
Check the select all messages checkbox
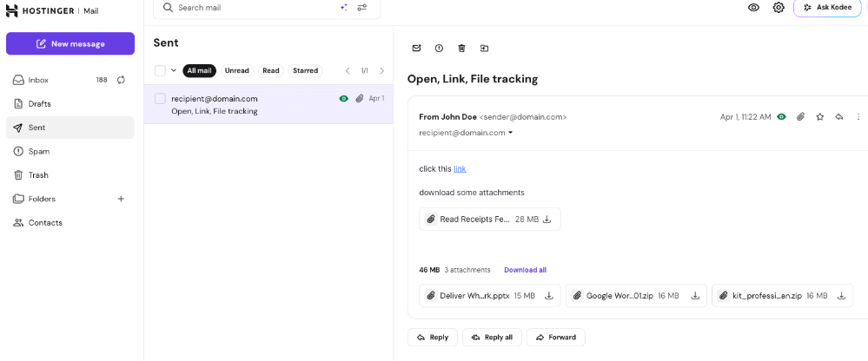[x=160, y=71]
